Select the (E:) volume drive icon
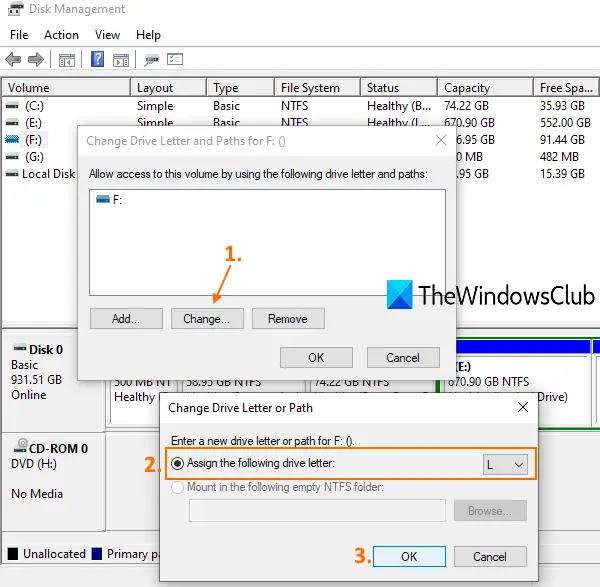Image resolution: width=600 pixels, height=587 pixels. 12,123
